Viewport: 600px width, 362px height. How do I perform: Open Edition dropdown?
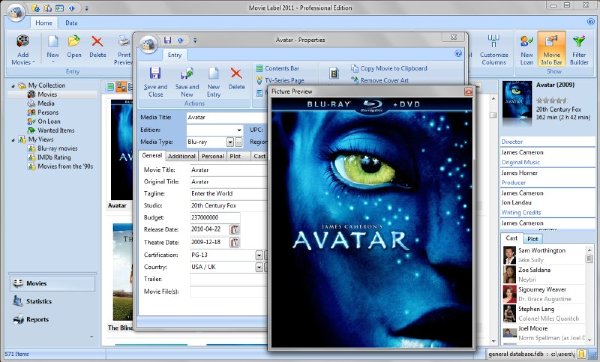[239, 130]
